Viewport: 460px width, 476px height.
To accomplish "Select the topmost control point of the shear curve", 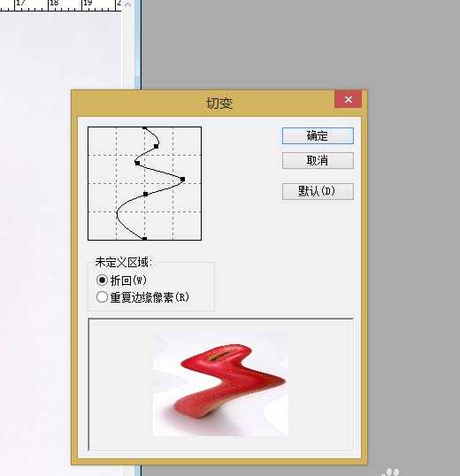I will 145,128.
